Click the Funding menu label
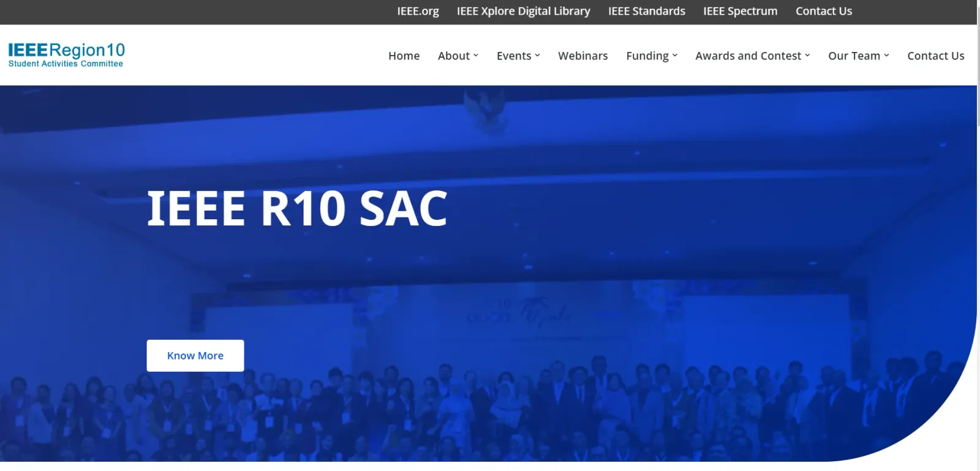This screenshot has width=980, height=471. (x=647, y=56)
